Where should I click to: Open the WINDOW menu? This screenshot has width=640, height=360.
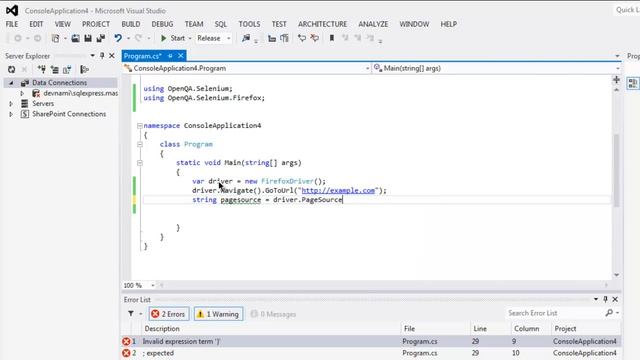click(x=414, y=24)
